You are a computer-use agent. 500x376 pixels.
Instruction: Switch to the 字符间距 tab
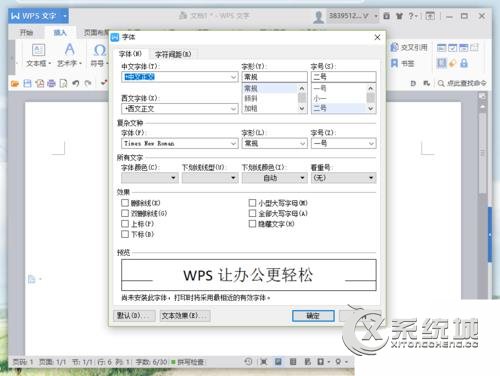[x=173, y=54]
